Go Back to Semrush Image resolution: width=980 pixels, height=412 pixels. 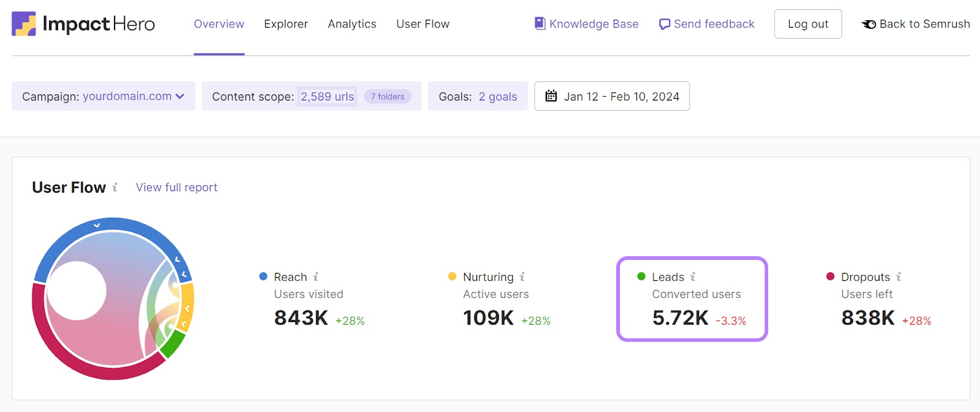click(916, 24)
